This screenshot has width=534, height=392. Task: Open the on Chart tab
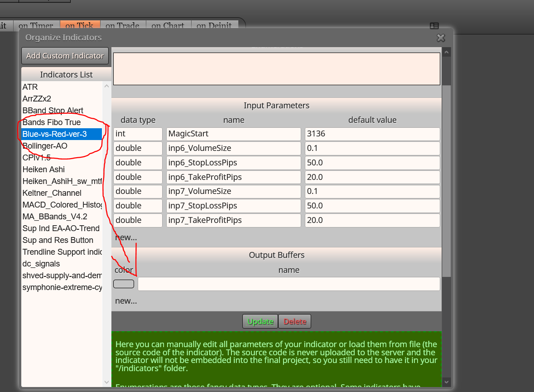point(168,25)
